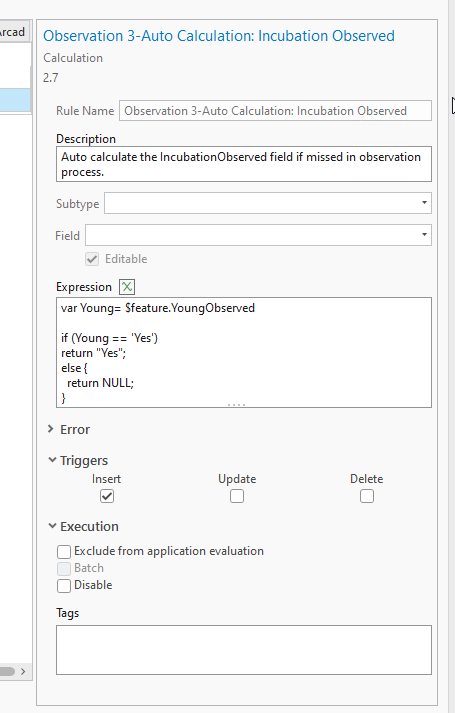Click the Description text box
455x713 pixels.
(x=244, y=164)
